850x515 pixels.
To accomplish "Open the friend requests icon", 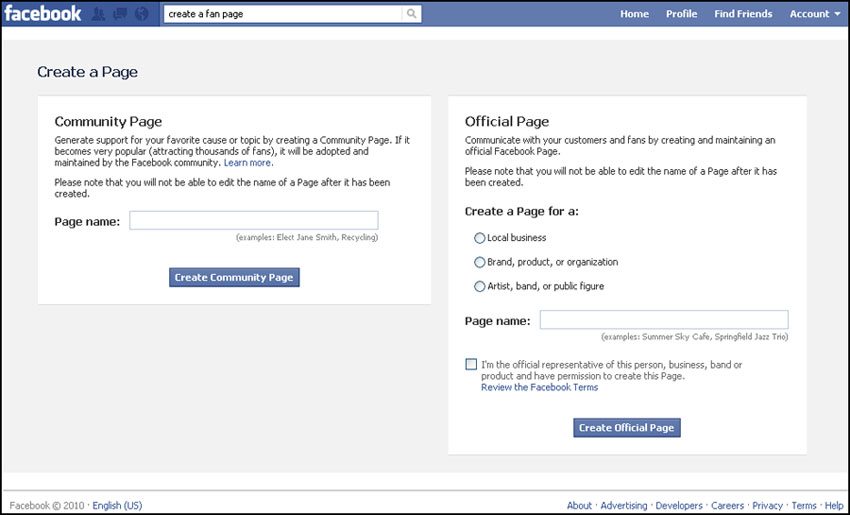I will coord(98,14).
